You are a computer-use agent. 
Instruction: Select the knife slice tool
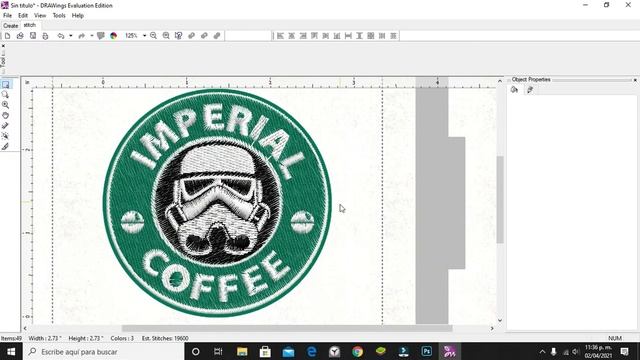5,146
